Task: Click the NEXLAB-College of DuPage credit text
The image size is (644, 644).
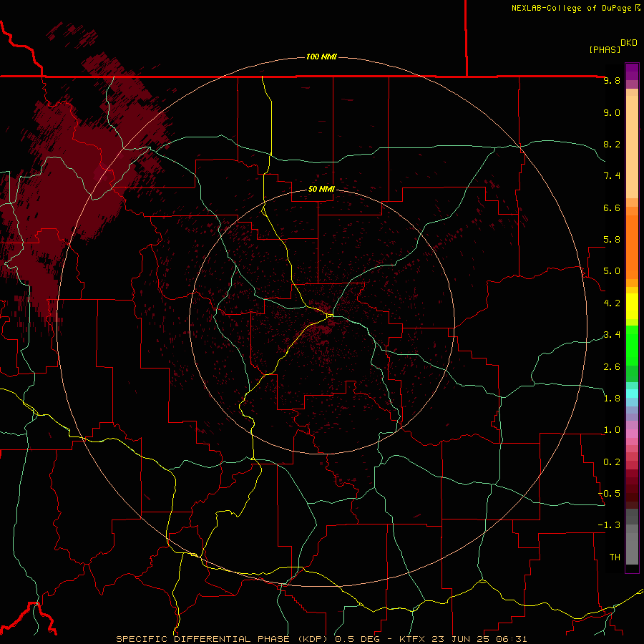Action: [x=573, y=8]
